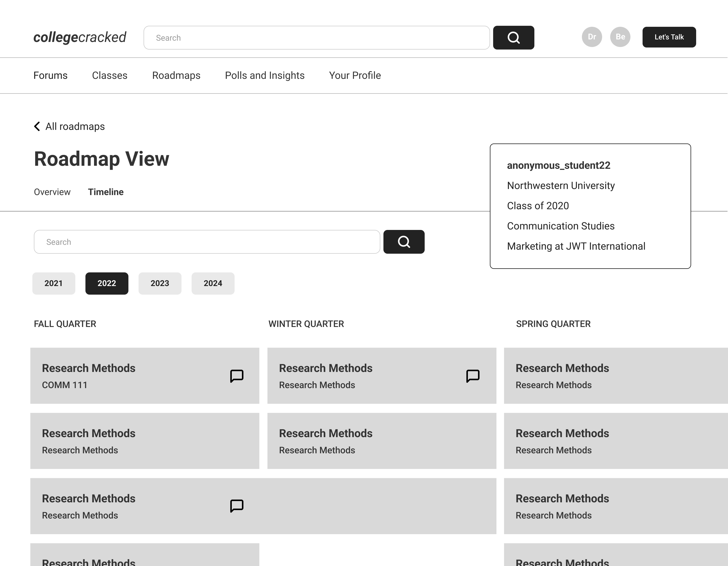Click the 'Dr' avatar circle
This screenshot has width=728, height=566.
(x=592, y=37)
